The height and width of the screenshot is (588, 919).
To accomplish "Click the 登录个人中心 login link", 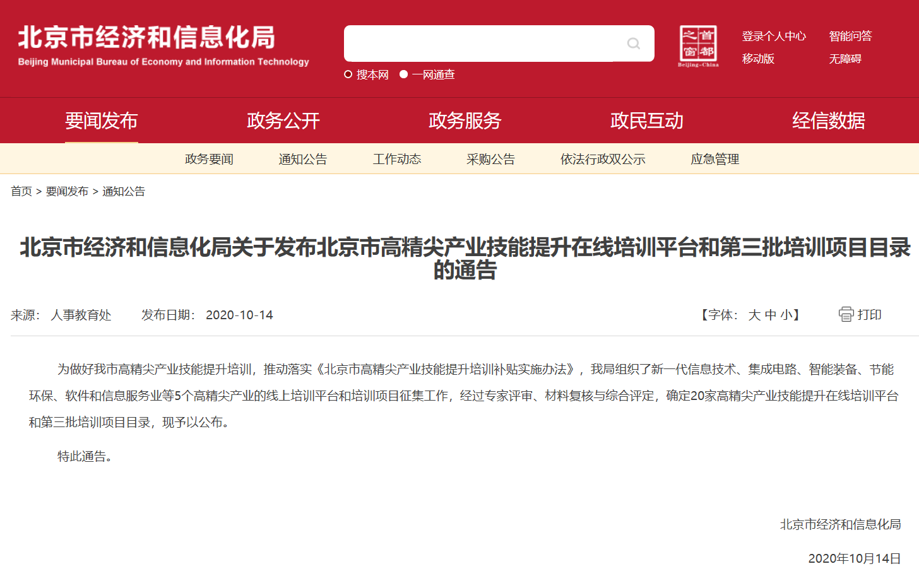I will tap(773, 36).
